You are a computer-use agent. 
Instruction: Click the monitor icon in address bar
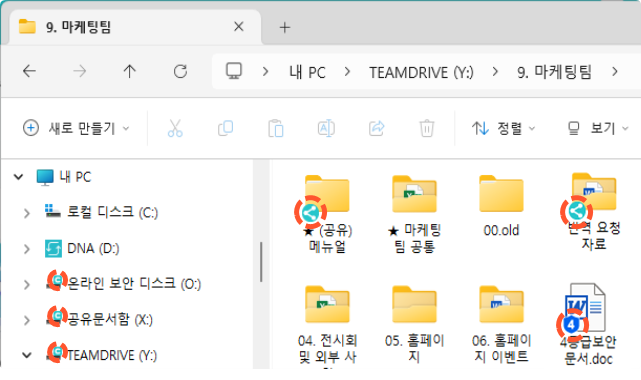point(234,71)
